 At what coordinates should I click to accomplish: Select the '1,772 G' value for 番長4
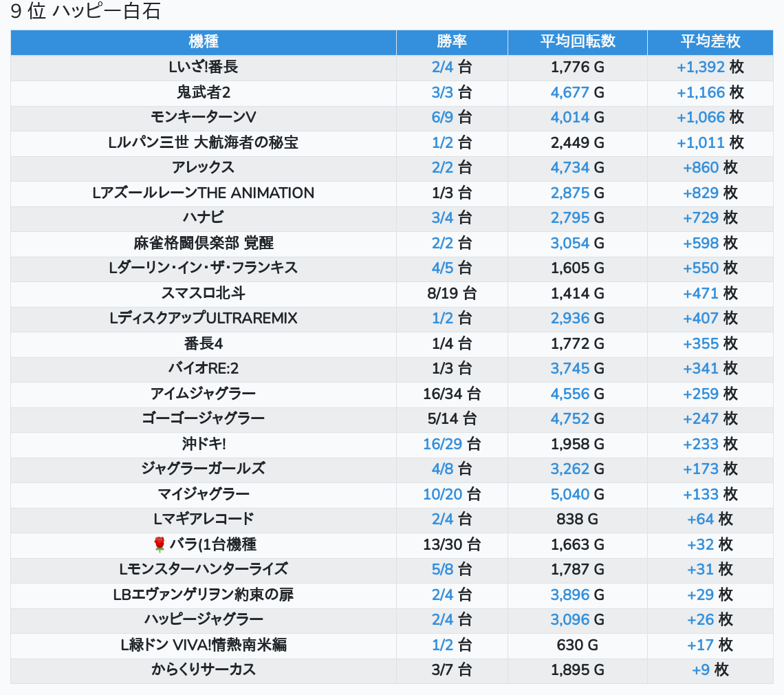point(578,344)
